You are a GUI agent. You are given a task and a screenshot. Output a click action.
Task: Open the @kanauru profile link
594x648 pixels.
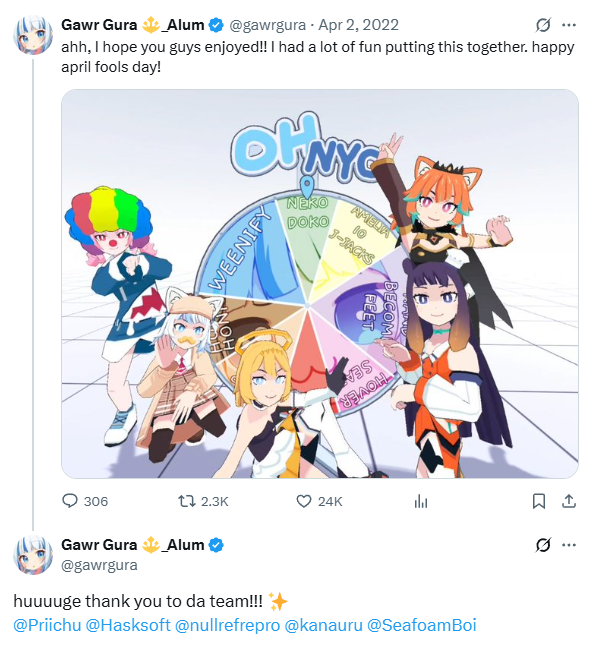pos(323,625)
